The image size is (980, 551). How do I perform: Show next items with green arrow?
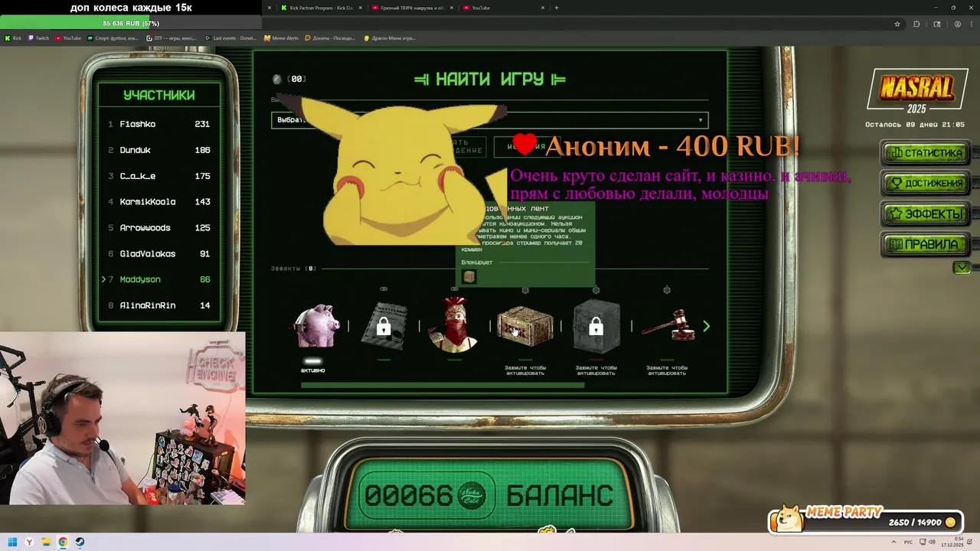pyautogui.click(x=706, y=327)
